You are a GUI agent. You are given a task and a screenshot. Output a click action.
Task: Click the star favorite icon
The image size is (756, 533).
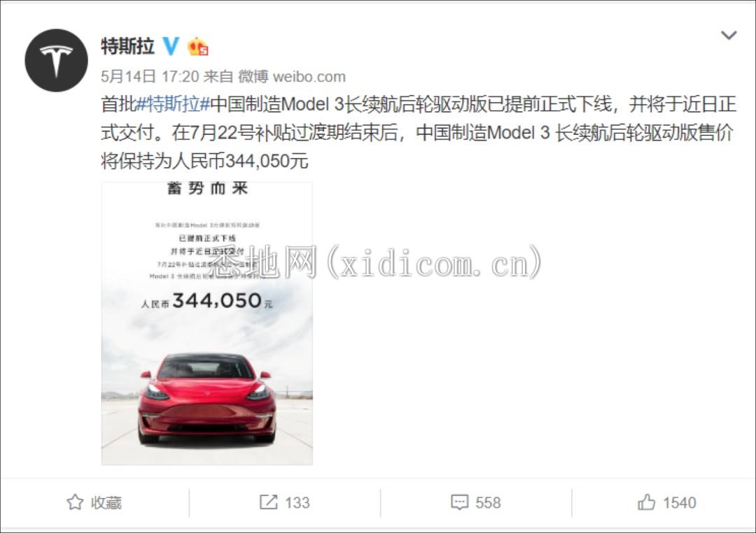coord(75,502)
